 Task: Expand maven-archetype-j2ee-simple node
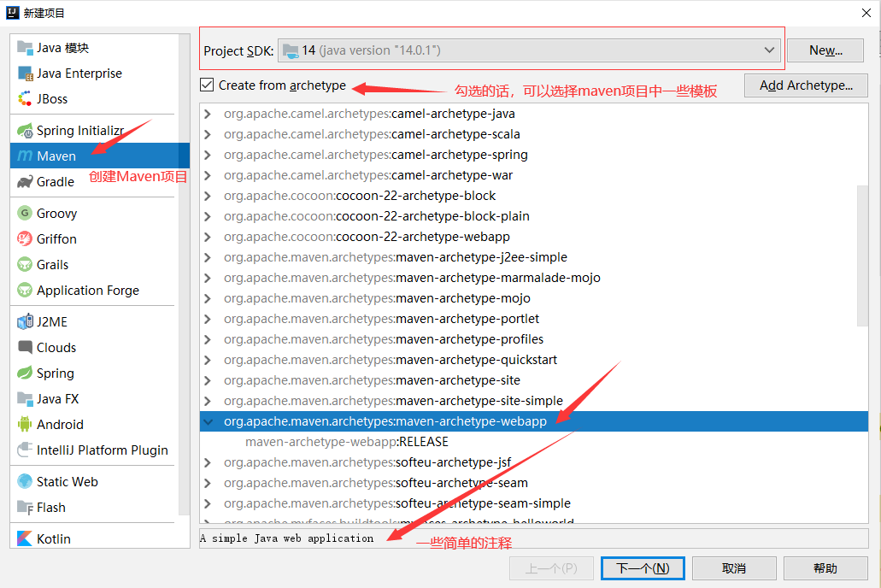pyautogui.click(x=208, y=257)
